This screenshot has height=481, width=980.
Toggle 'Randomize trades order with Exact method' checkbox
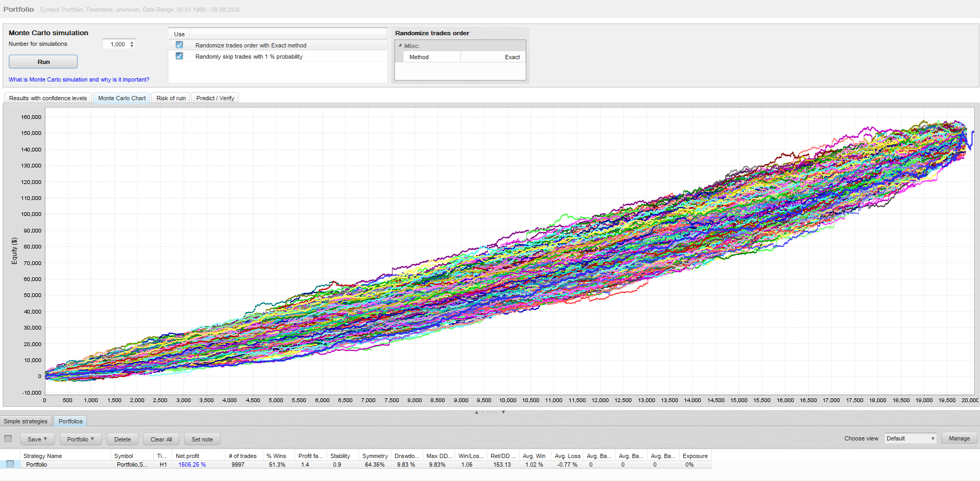(x=179, y=45)
